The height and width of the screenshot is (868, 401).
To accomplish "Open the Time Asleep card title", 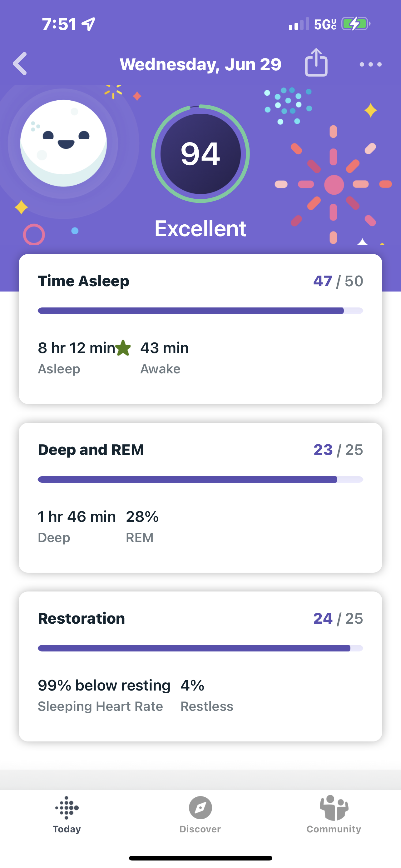I will click(83, 281).
